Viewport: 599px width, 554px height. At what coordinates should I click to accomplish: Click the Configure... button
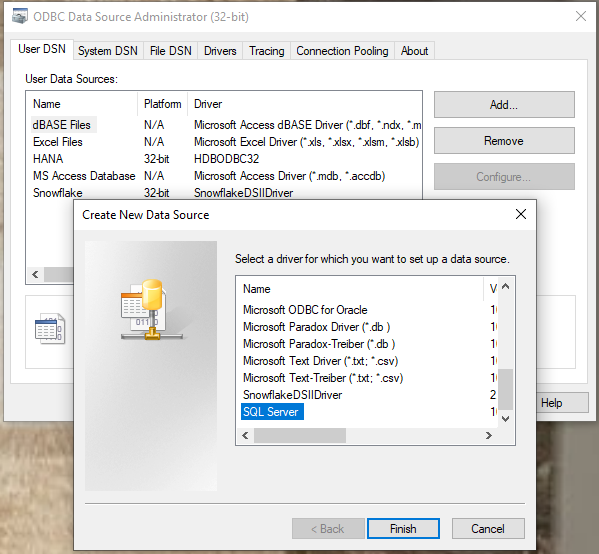504,177
